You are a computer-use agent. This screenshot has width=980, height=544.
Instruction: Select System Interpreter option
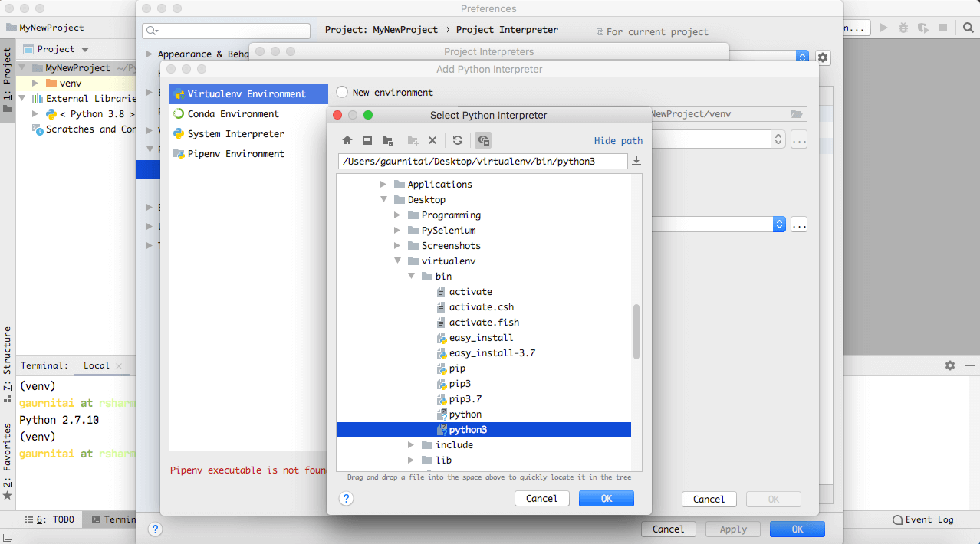coord(248,133)
